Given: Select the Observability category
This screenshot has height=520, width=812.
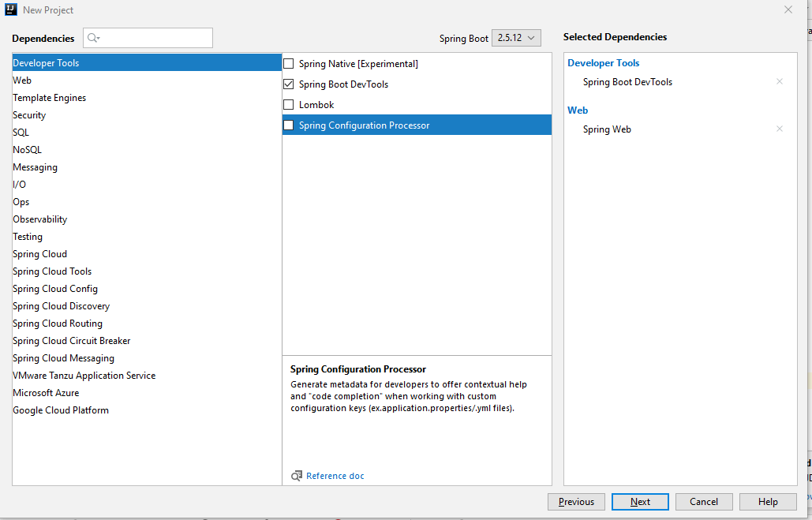Looking at the screenshot, I should coord(147,219).
